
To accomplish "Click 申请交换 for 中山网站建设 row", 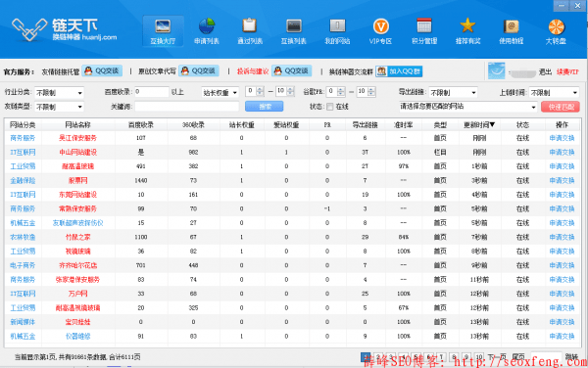I will pyautogui.click(x=562, y=153).
